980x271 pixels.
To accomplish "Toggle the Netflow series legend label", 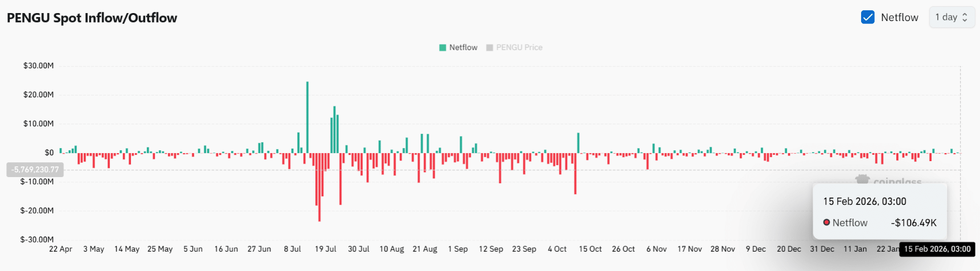I will coord(463,48).
